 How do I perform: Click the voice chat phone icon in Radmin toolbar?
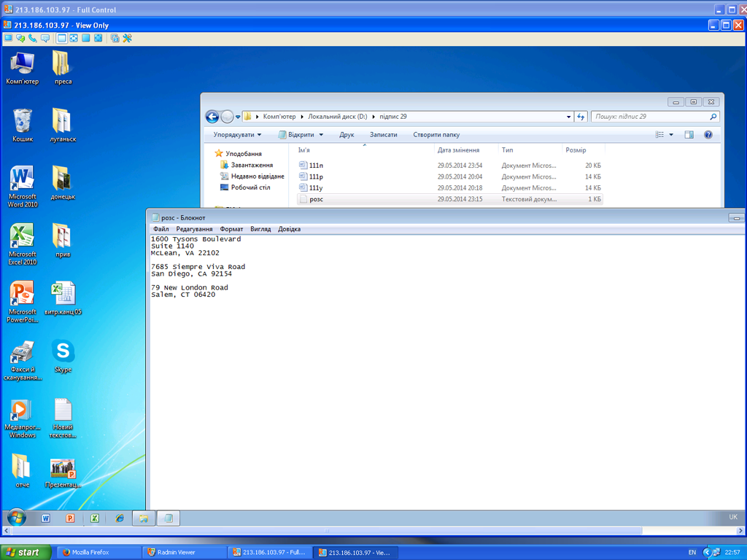33,38
